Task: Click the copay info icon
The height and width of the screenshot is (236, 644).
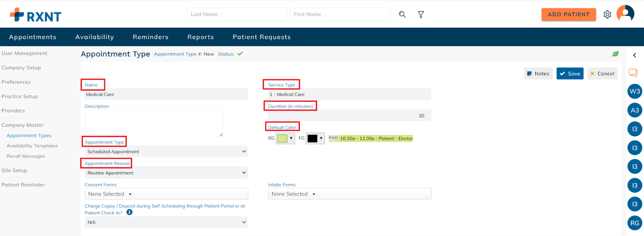Action: pos(129,212)
